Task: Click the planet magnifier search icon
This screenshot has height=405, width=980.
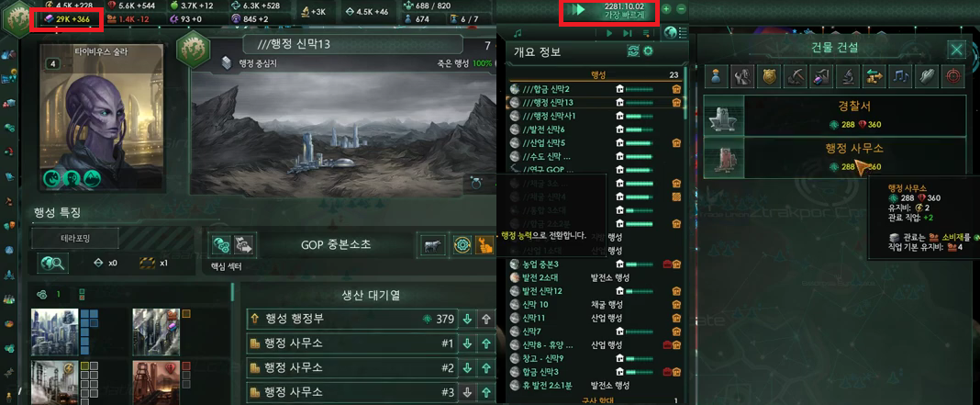Action: 52,264
